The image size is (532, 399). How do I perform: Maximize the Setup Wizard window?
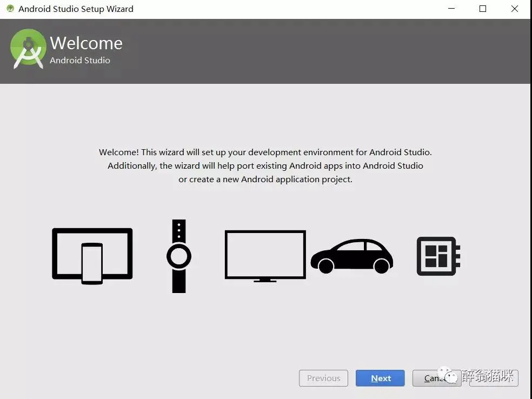click(x=483, y=9)
